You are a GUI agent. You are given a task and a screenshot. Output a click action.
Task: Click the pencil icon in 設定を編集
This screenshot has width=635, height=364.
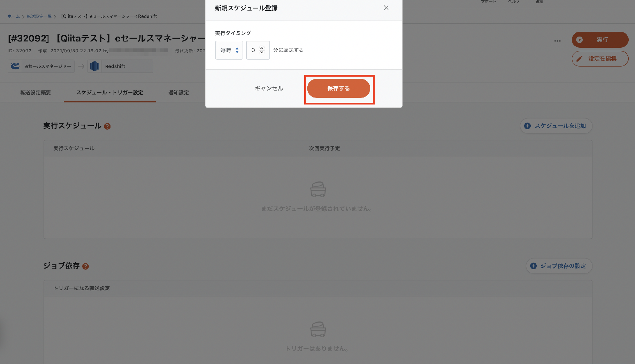579,59
